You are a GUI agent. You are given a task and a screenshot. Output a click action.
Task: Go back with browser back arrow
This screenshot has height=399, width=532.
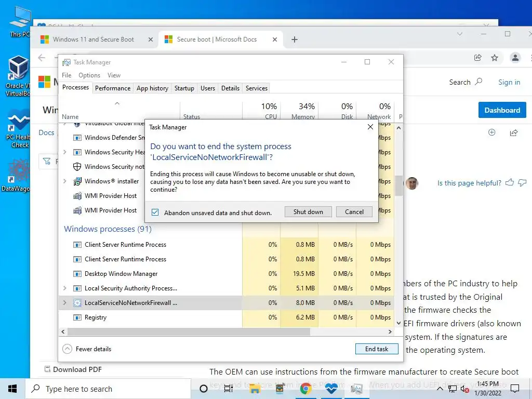[x=42, y=58]
